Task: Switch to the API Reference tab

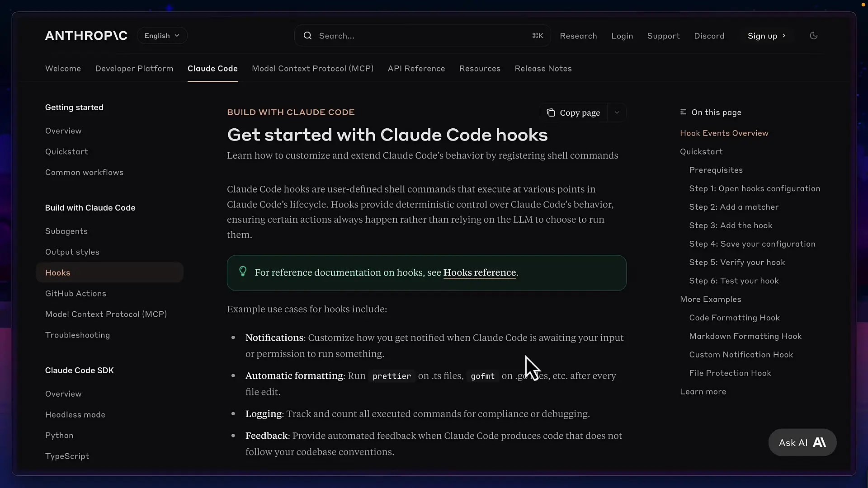Action: tap(416, 68)
